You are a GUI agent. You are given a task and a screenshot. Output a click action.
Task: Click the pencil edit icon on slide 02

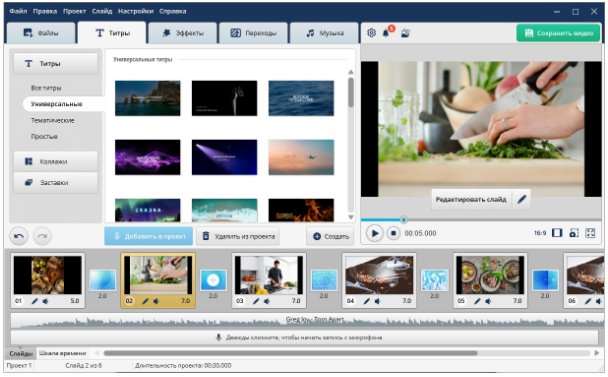[x=145, y=301]
